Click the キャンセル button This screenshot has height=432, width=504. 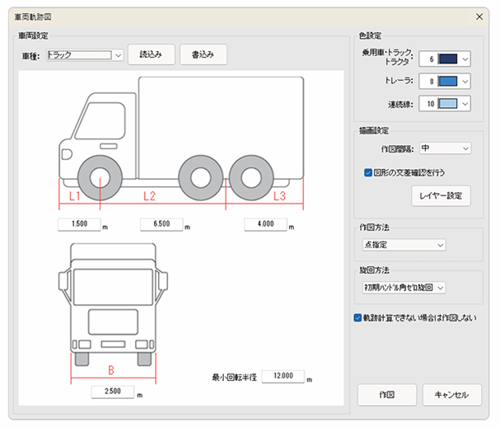pyautogui.click(x=451, y=395)
